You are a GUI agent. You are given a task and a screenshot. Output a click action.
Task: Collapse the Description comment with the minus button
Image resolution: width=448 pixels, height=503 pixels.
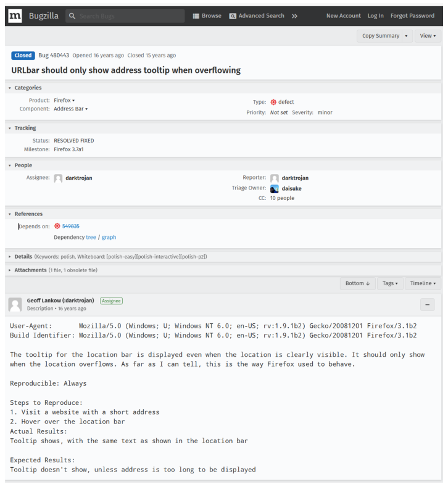coord(427,304)
